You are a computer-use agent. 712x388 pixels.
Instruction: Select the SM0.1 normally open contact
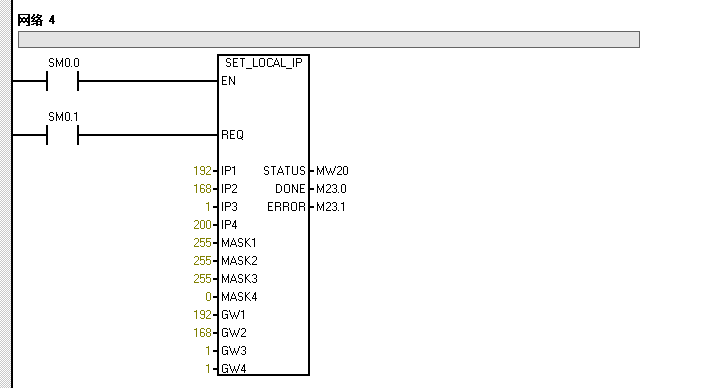(63, 135)
